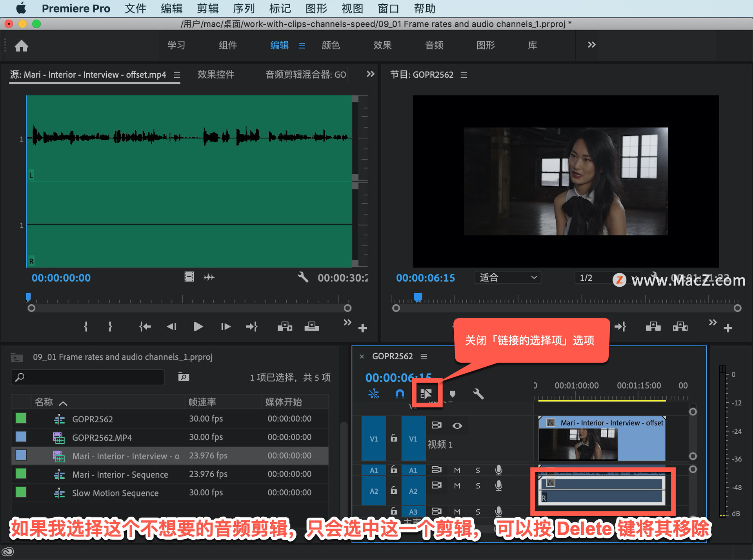
Task: Add a marker in the timeline
Action: pyautogui.click(x=452, y=394)
